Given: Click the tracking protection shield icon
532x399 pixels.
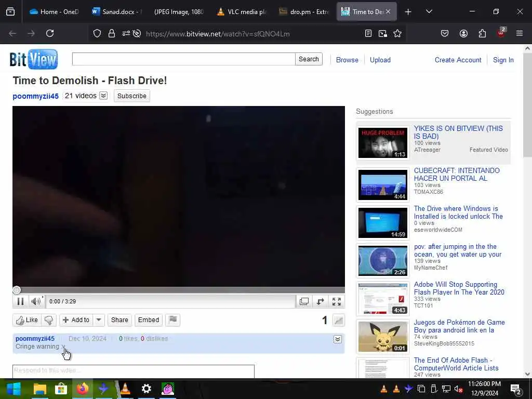Looking at the screenshot, I should (97, 34).
